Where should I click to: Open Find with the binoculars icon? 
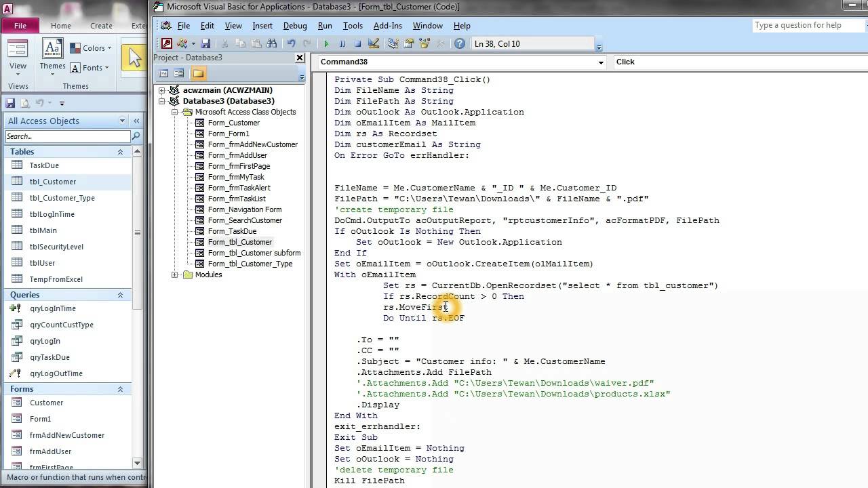(x=272, y=43)
